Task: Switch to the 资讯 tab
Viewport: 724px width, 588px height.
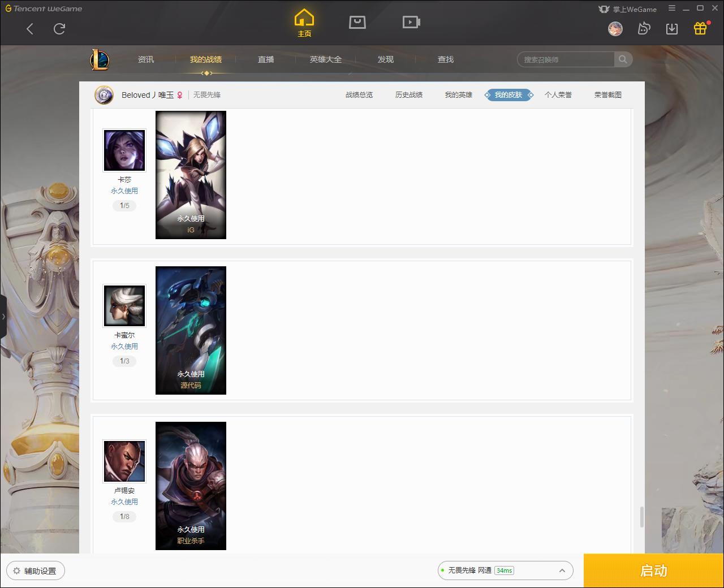Action: click(146, 59)
